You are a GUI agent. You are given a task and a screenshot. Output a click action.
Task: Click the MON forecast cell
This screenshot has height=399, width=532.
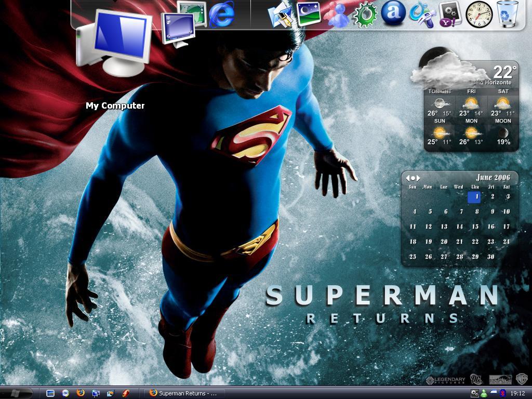click(x=471, y=132)
